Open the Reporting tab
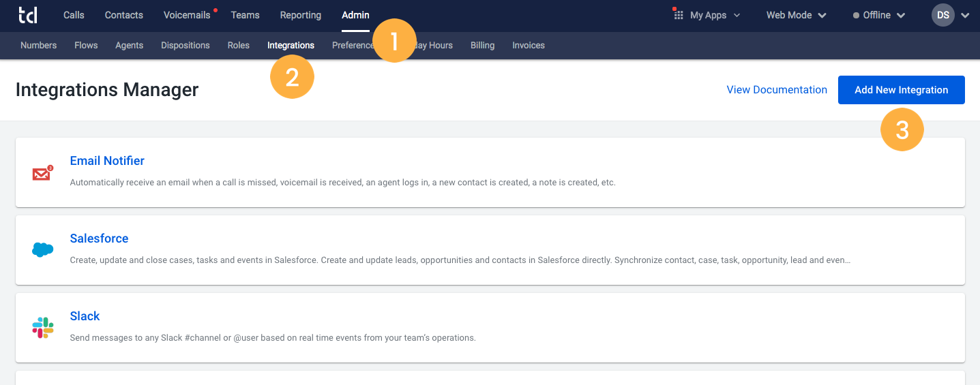The image size is (980, 385). (300, 15)
